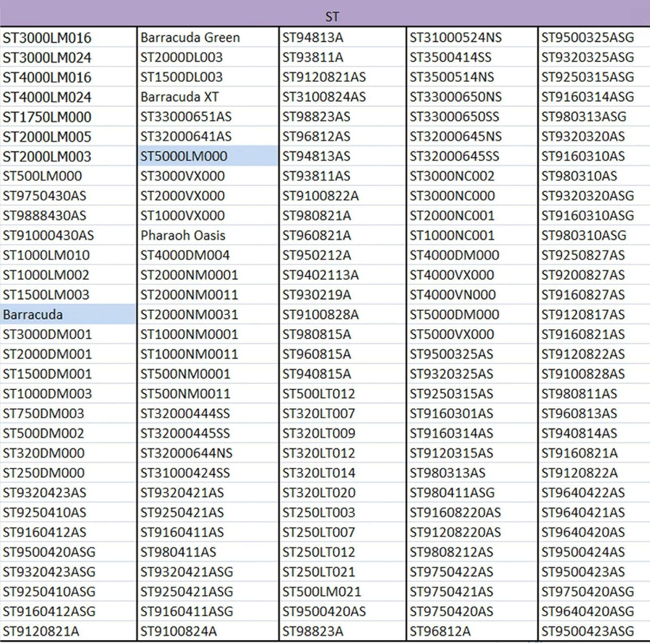650x644 pixels.
Task: Select cell ST3000NC002
Action: [472, 176]
